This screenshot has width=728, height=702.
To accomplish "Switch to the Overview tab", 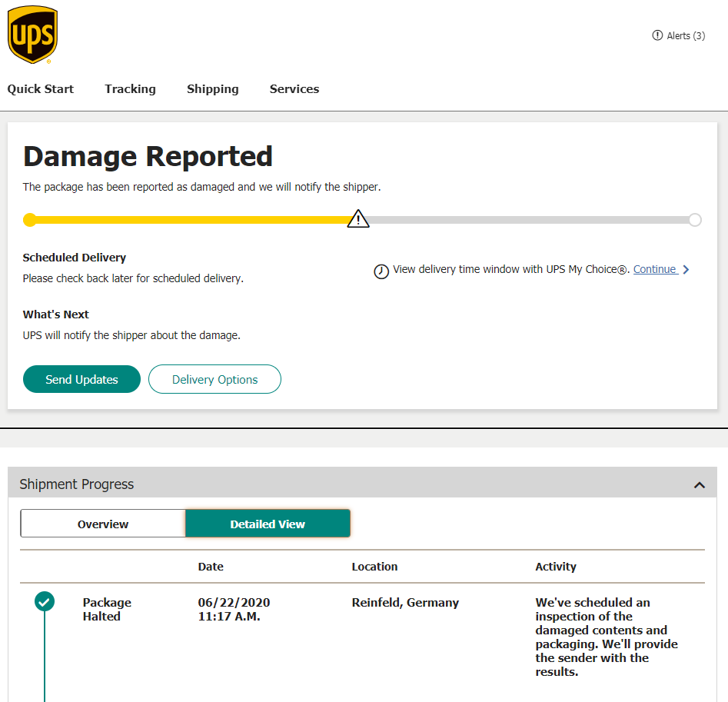I will 102,524.
